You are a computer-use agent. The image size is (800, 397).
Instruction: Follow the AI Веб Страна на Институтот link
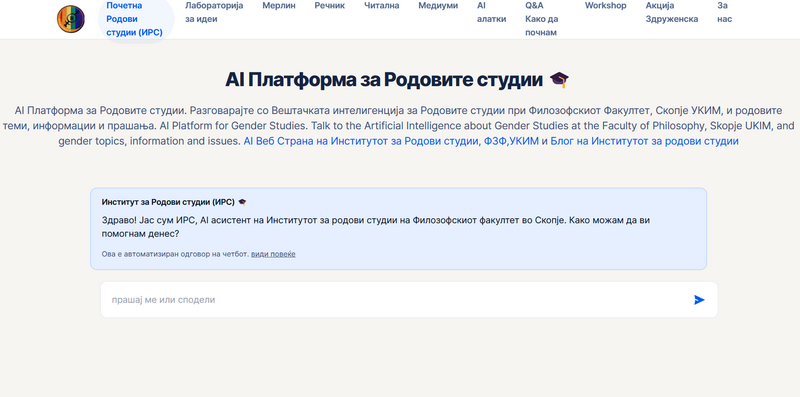pos(391,141)
